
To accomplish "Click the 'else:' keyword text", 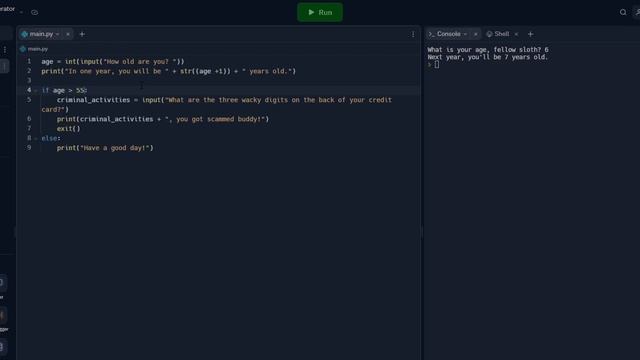I will (x=51, y=138).
